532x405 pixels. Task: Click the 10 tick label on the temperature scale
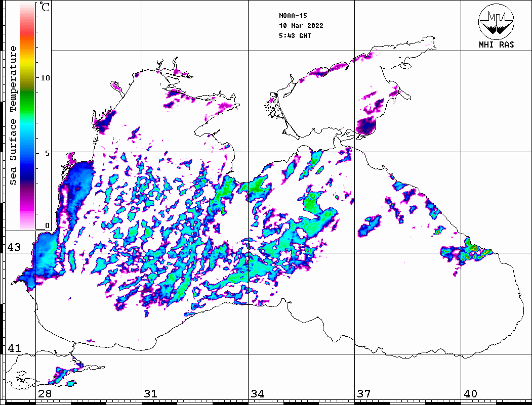[46, 78]
